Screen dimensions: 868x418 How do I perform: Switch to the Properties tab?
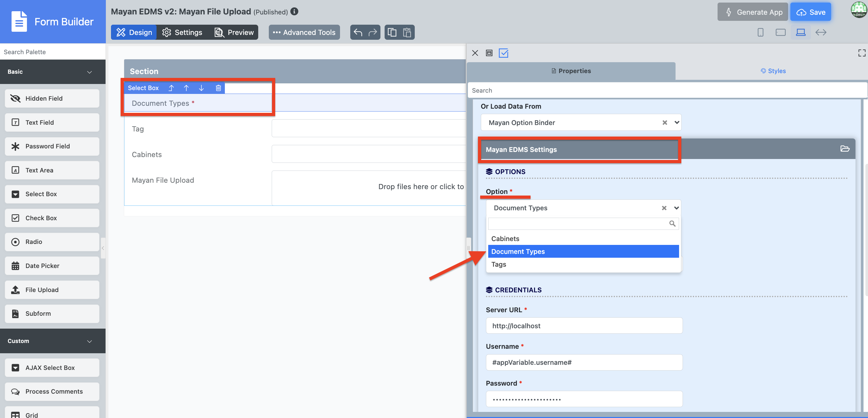coord(571,71)
